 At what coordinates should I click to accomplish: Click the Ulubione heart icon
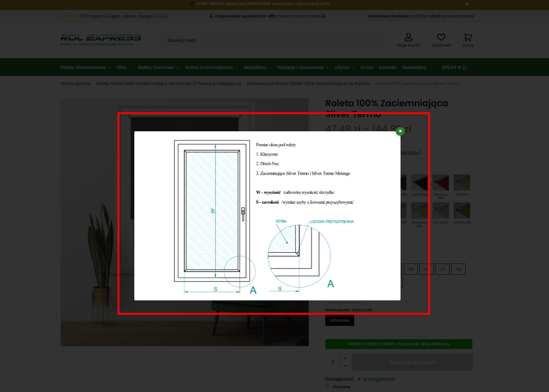[x=328, y=387]
